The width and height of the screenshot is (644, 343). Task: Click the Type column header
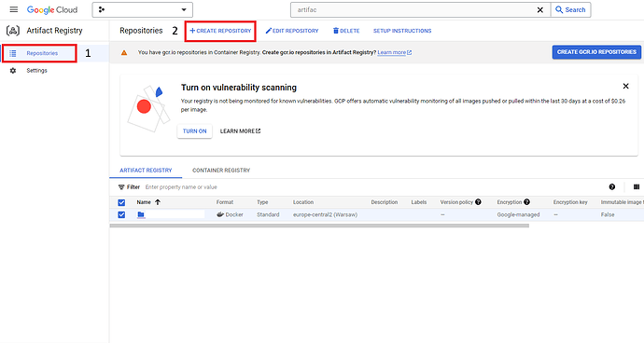coord(262,202)
